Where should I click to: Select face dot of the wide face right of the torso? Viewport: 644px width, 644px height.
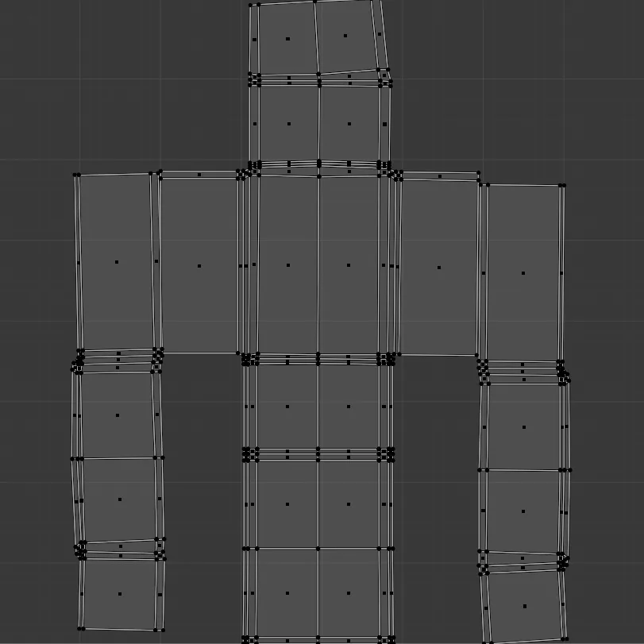439,268
